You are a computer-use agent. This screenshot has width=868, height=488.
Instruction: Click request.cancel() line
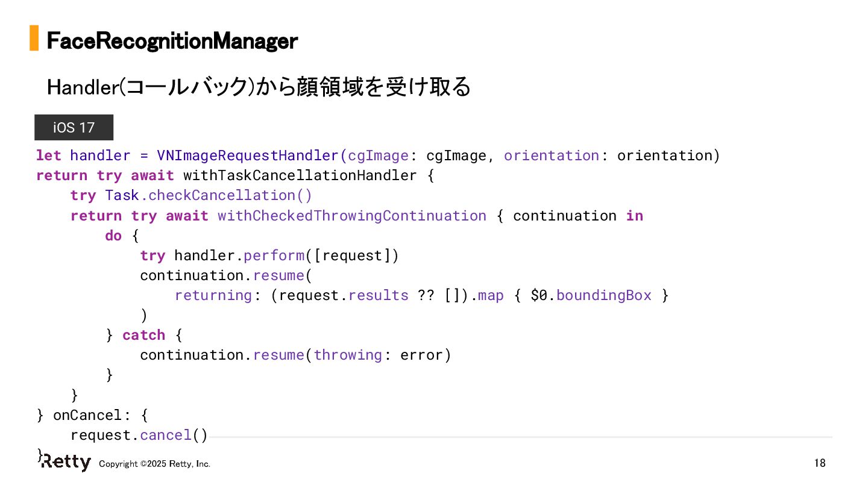[139, 435]
